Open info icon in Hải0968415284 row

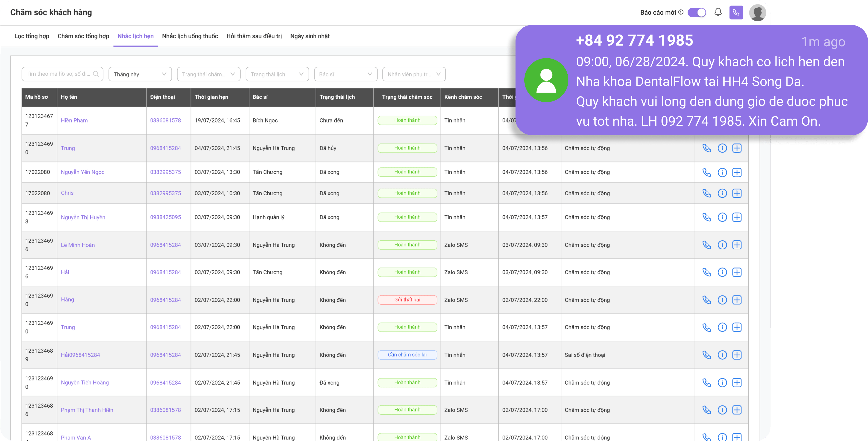[722, 355]
